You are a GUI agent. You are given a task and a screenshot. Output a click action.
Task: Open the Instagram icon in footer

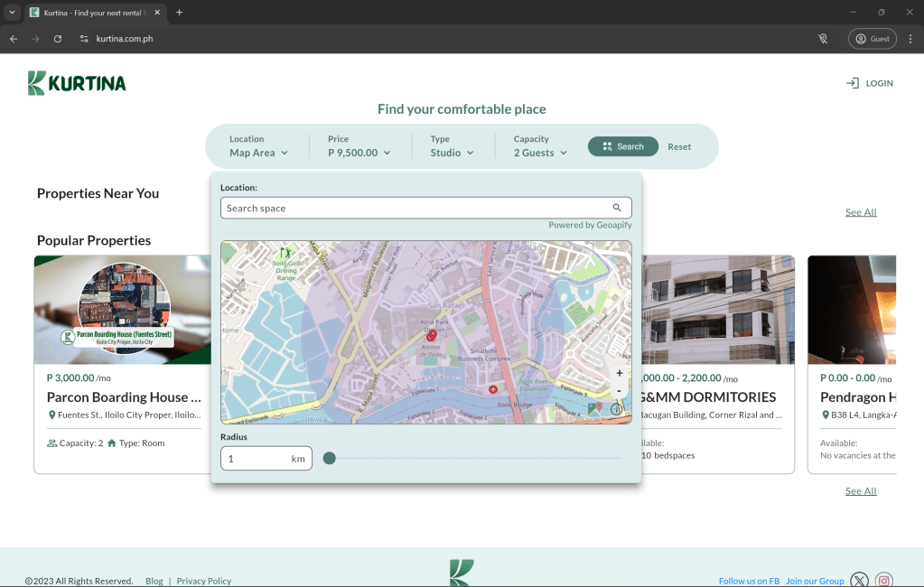coord(884,581)
